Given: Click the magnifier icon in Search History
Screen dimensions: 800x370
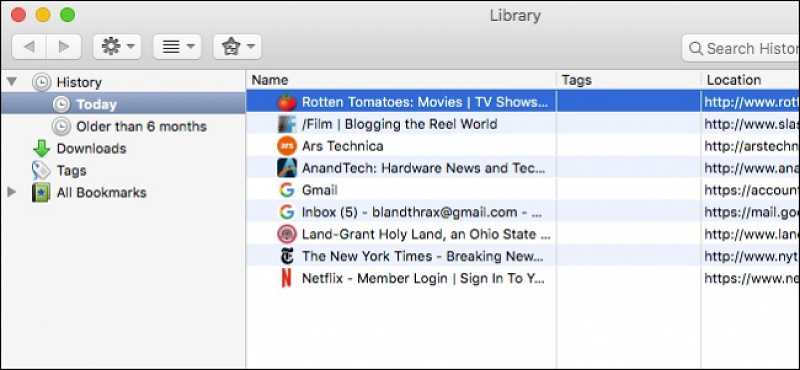Looking at the screenshot, I should [695, 48].
